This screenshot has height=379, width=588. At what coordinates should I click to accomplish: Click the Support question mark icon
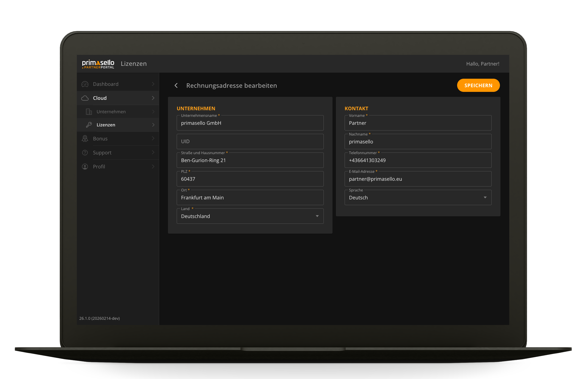point(85,153)
